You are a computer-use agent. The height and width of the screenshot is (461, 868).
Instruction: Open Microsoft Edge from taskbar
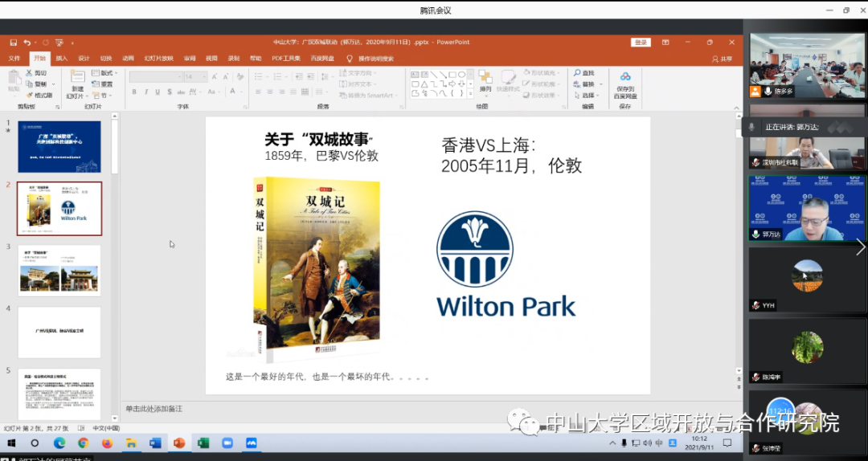[x=59, y=443]
